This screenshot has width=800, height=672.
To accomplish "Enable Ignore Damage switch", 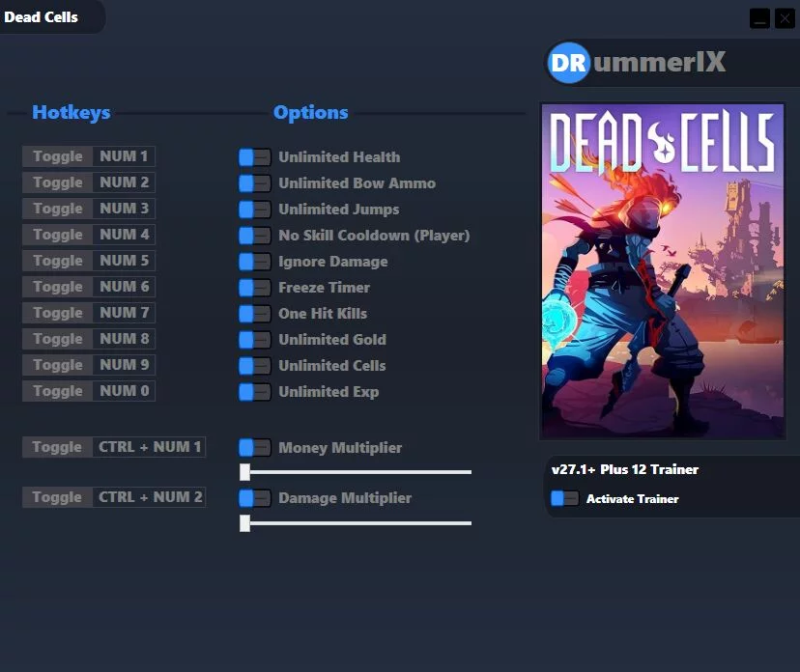I will tap(255, 262).
